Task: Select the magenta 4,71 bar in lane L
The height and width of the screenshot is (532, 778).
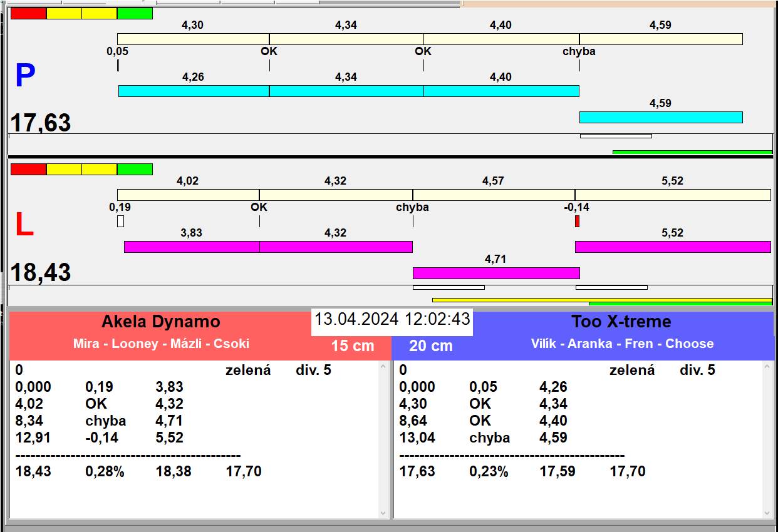Action: click(x=495, y=273)
